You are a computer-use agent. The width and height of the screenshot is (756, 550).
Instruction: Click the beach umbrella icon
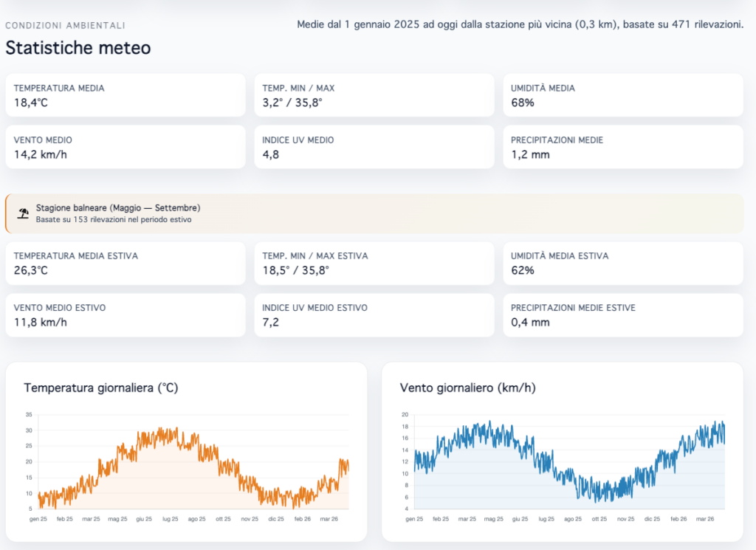(23, 213)
